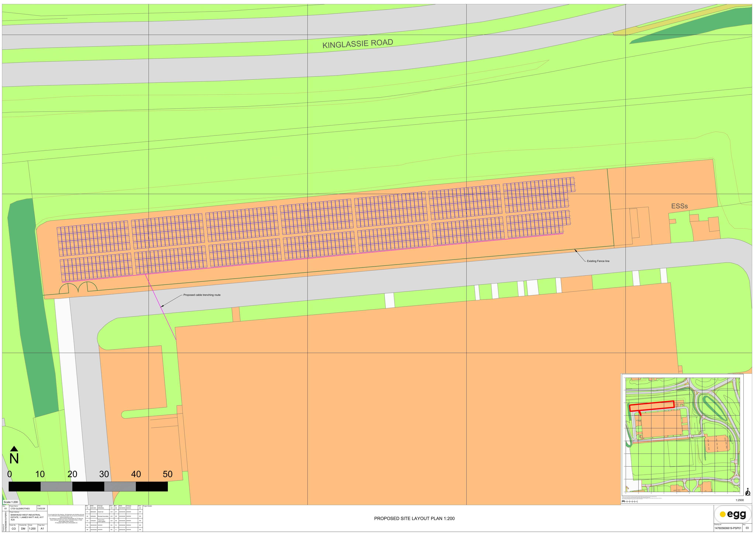Click the scale bar number 20
Viewport: 756px width, 535px height.
point(72,474)
